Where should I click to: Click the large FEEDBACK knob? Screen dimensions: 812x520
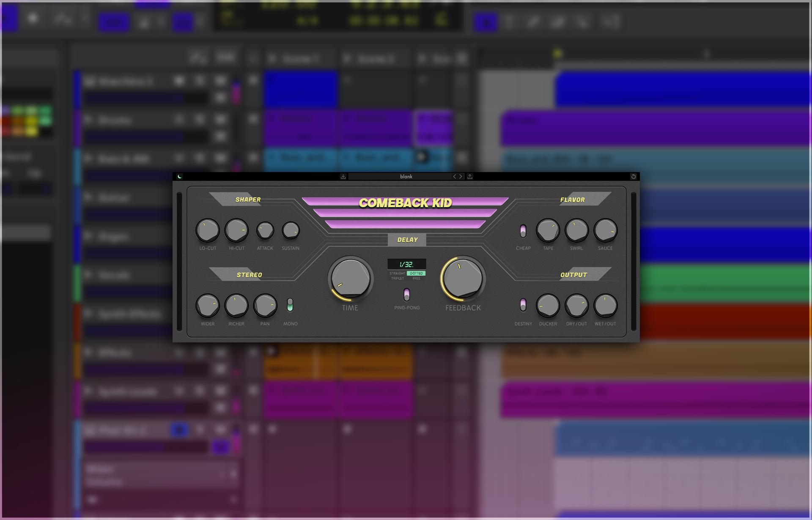tap(463, 279)
